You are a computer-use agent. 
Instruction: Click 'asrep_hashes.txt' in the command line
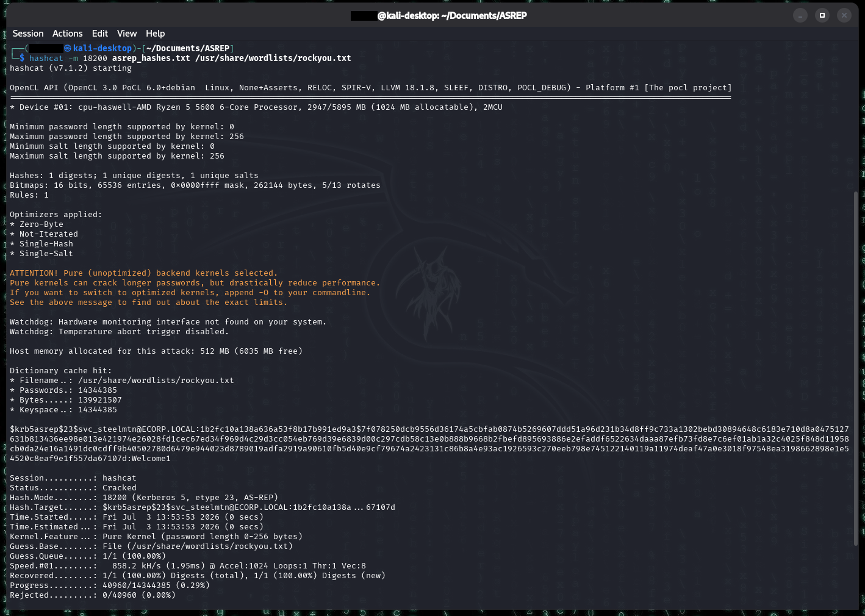(x=151, y=59)
